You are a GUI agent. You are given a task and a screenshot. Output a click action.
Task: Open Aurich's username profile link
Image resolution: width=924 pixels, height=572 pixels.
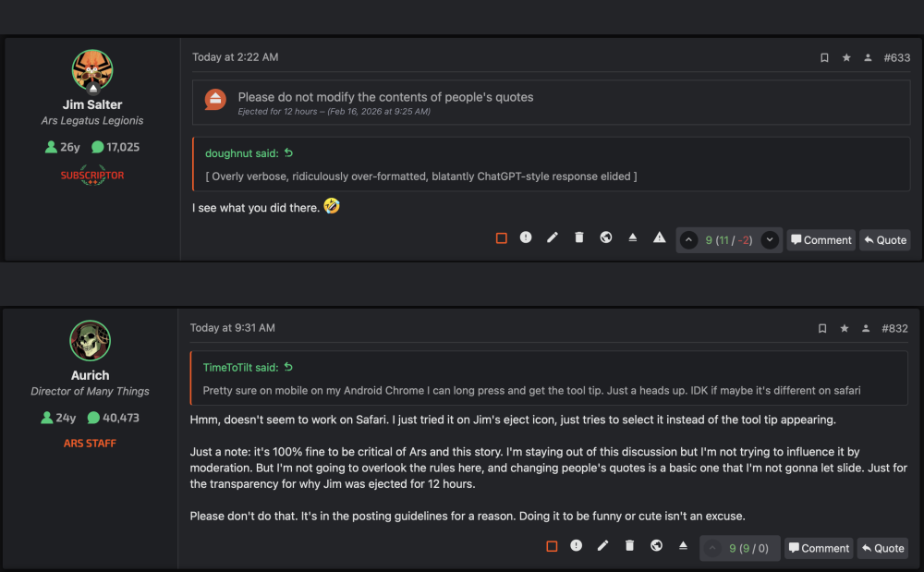point(90,375)
